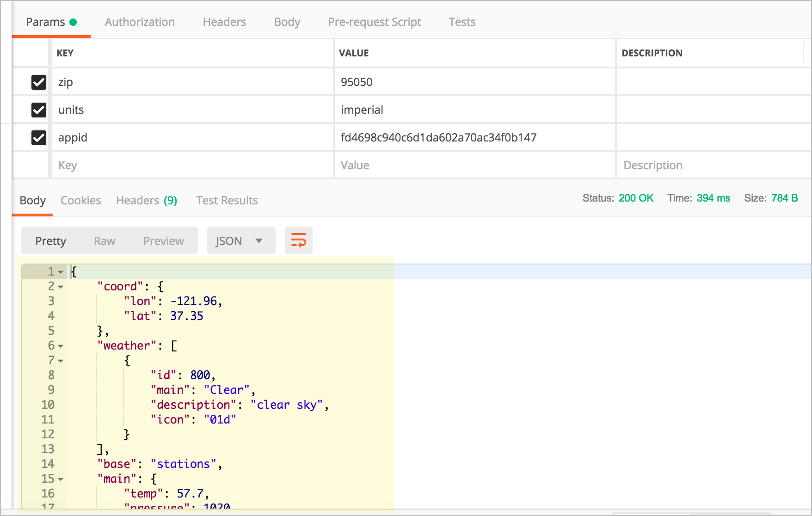Collapse the object at line 7
Image resolution: width=812 pixels, height=516 pixels.
[61, 361]
